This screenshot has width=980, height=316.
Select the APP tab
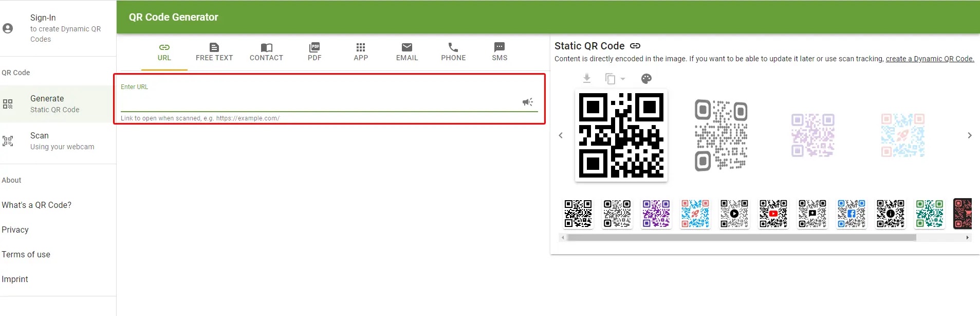pos(361,52)
